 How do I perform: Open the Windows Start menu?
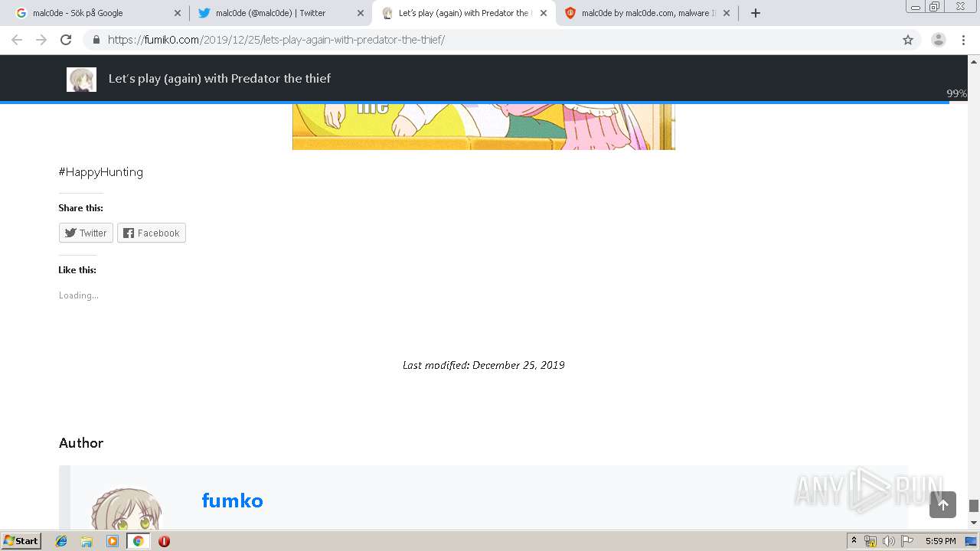coord(21,541)
